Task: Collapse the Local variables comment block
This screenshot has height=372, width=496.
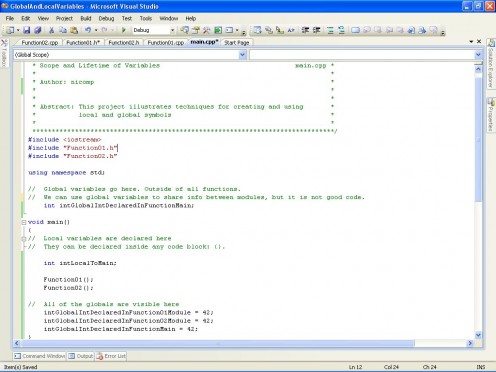Action: pos(24,239)
